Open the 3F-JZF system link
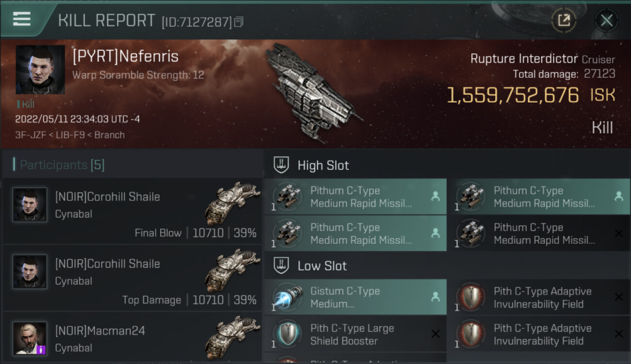The image size is (631, 364). [32, 135]
